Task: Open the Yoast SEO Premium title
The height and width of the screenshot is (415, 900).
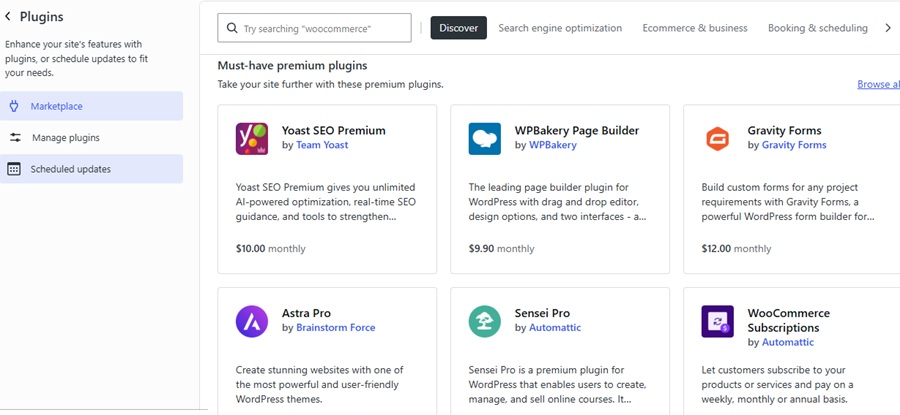Action: click(x=333, y=130)
